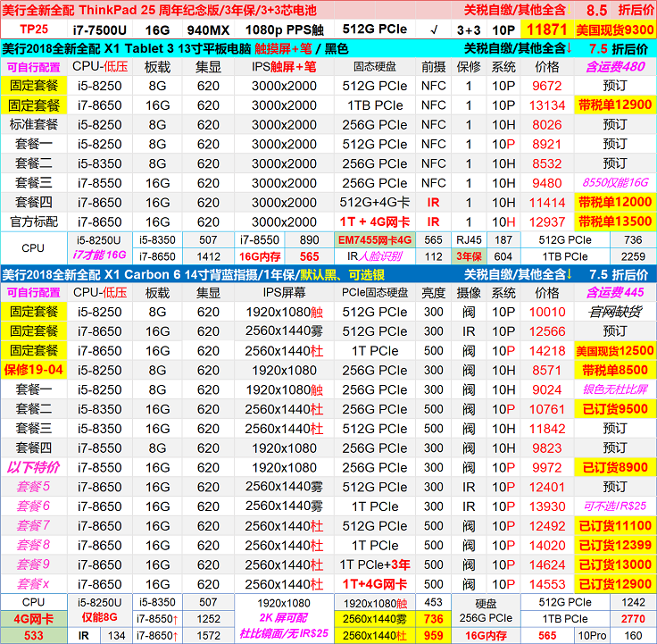Select the 已订货13000 cell
The image size is (657, 644).
(x=615, y=565)
